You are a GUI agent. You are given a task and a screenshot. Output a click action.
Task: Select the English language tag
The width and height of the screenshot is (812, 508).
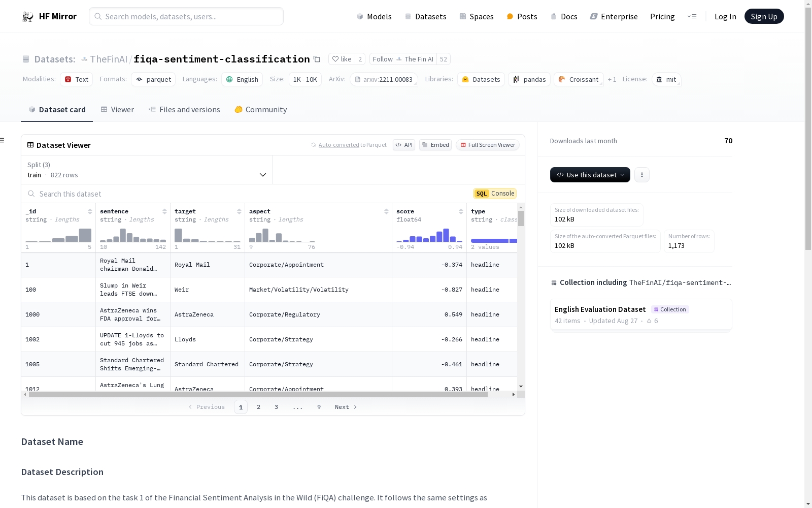(x=242, y=79)
